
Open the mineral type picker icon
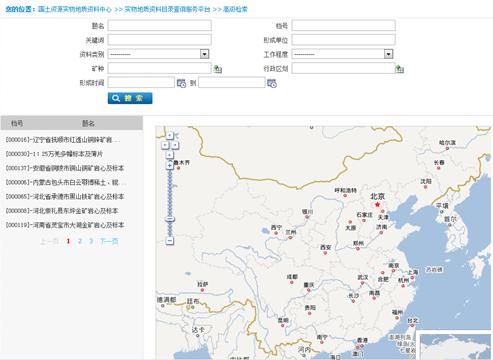[x=218, y=69]
